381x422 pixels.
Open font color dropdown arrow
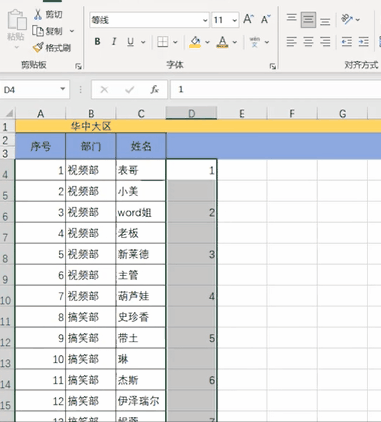(x=235, y=42)
